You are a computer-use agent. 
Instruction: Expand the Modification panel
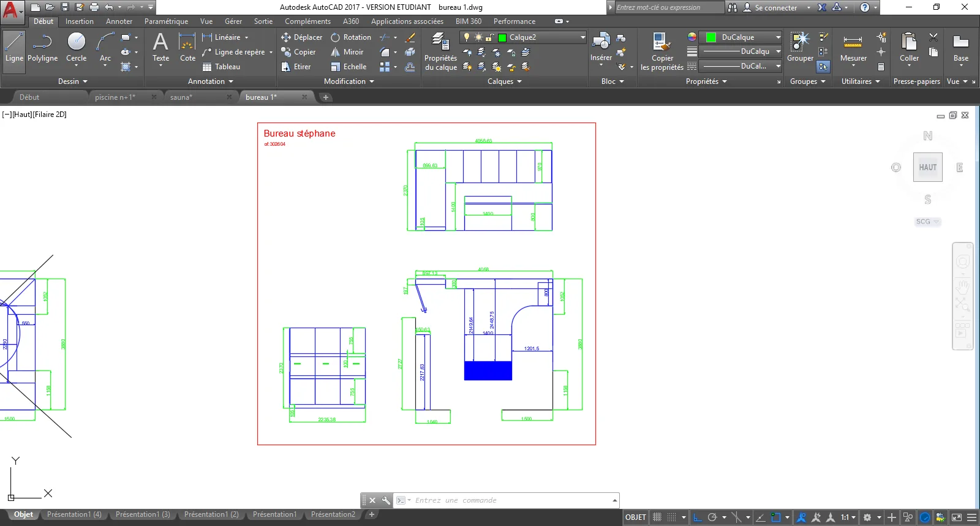click(x=349, y=81)
